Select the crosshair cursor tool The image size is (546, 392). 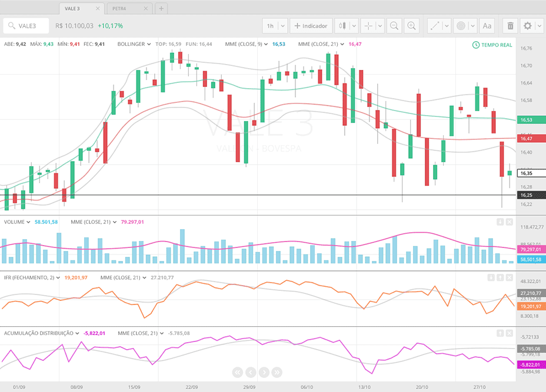[x=368, y=26]
